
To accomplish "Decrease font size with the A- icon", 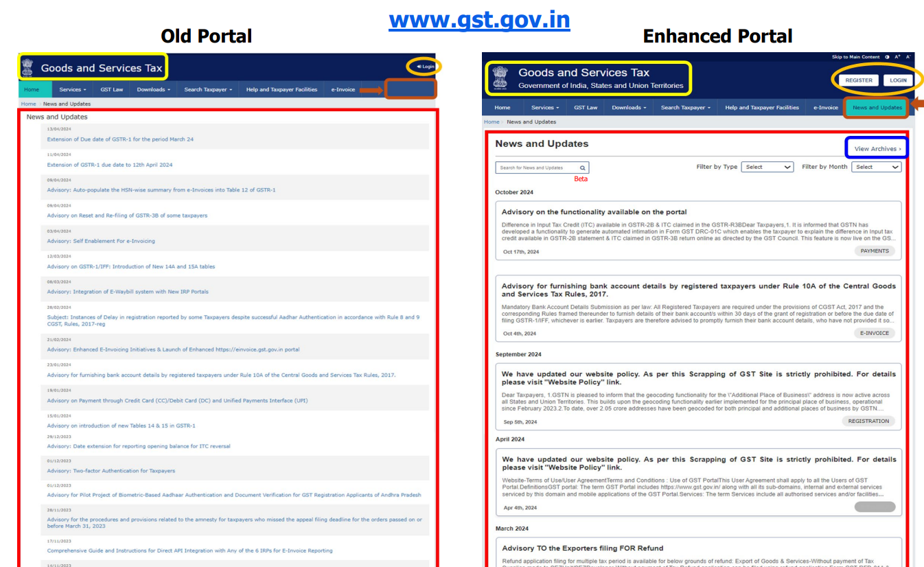I will (x=908, y=57).
